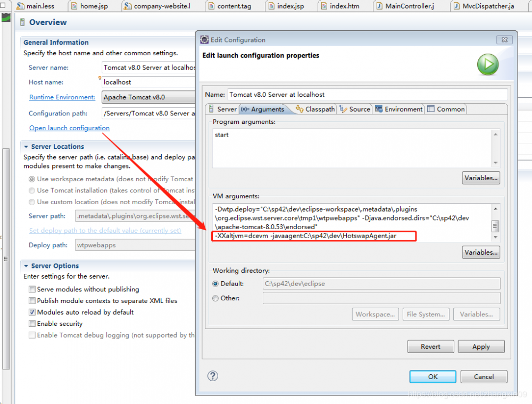This screenshot has height=404, width=532.
Task: Click scroll up arrow in Program arguments
Action: (x=495, y=134)
